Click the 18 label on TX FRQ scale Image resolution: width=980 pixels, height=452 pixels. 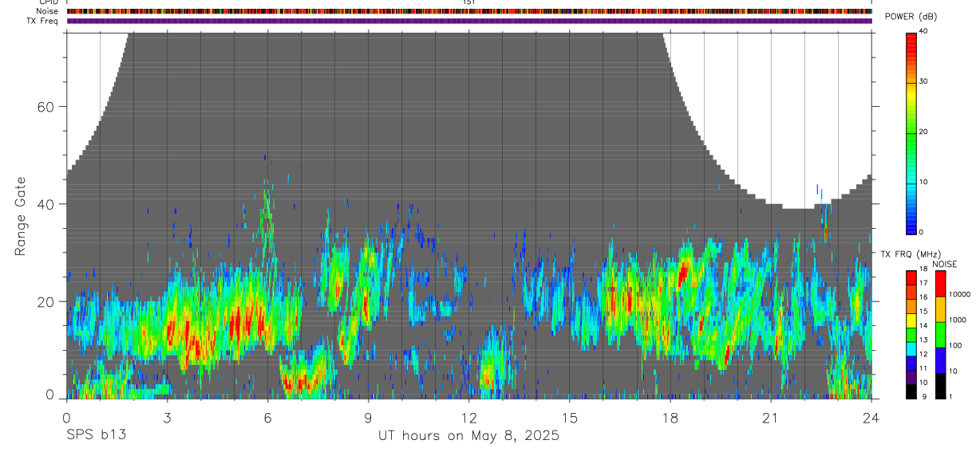(923, 270)
